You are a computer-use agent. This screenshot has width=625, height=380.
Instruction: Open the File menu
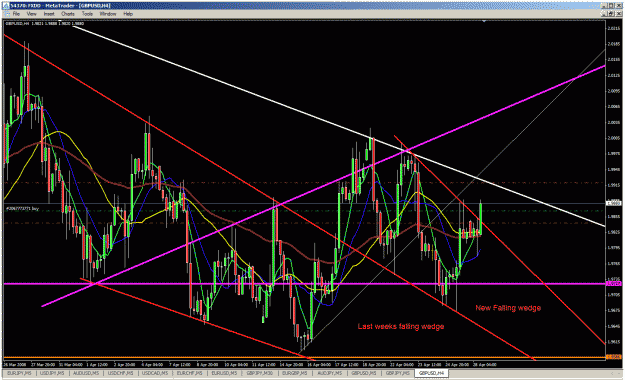pyautogui.click(x=16, y=14)
